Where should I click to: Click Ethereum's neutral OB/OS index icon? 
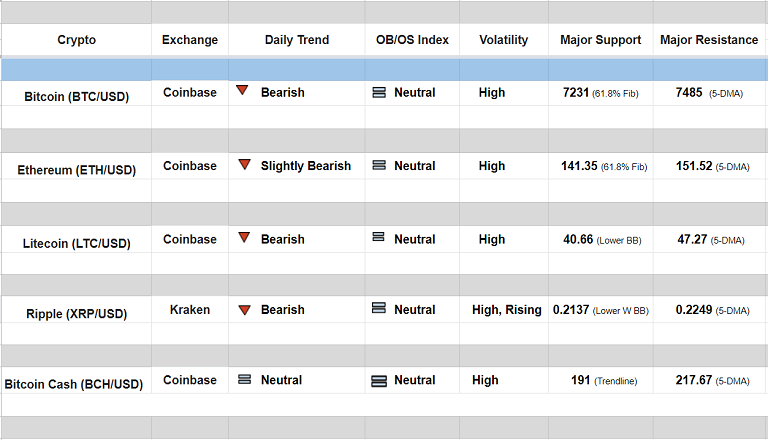pyautogui.click(x=379, y=165)
